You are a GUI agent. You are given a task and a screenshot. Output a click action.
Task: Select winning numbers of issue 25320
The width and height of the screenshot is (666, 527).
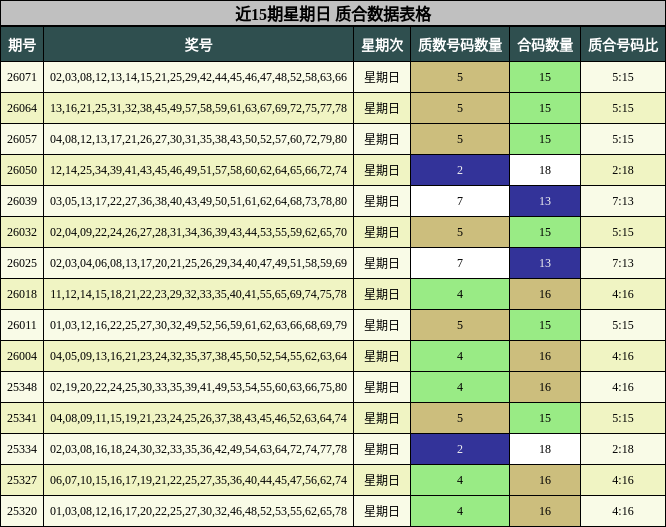198,511
